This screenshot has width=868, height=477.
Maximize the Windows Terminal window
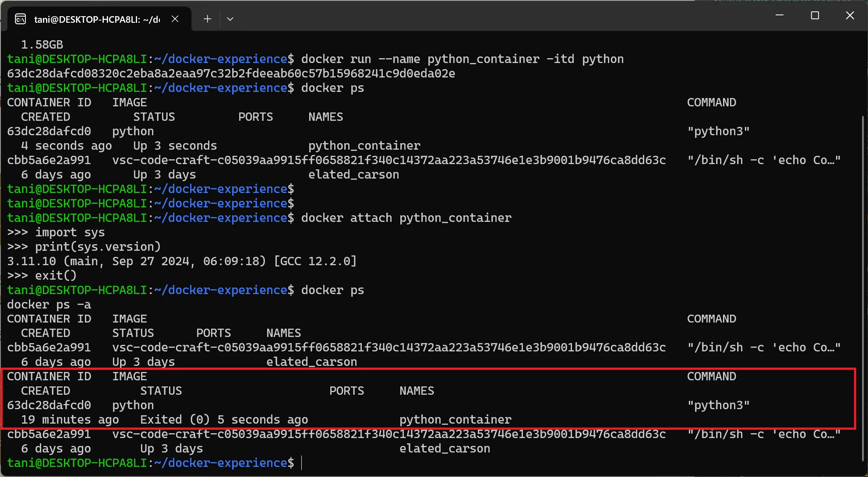[815, 15]
